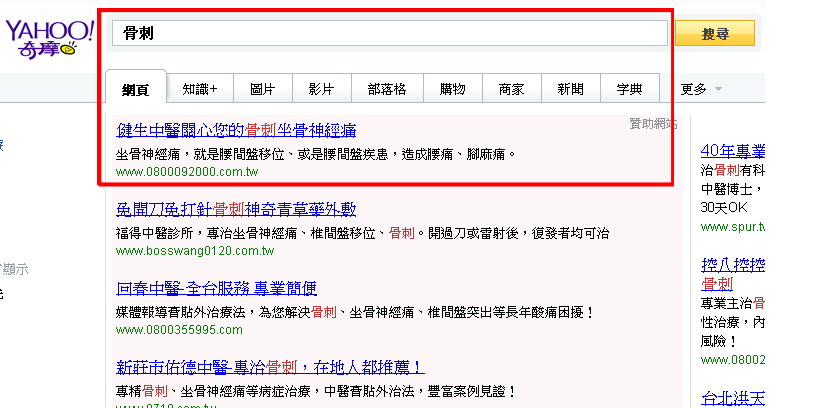Click the 贊助網站 sponsored label
Viewport: 818px width, 408px height.
tap(653, 124)
